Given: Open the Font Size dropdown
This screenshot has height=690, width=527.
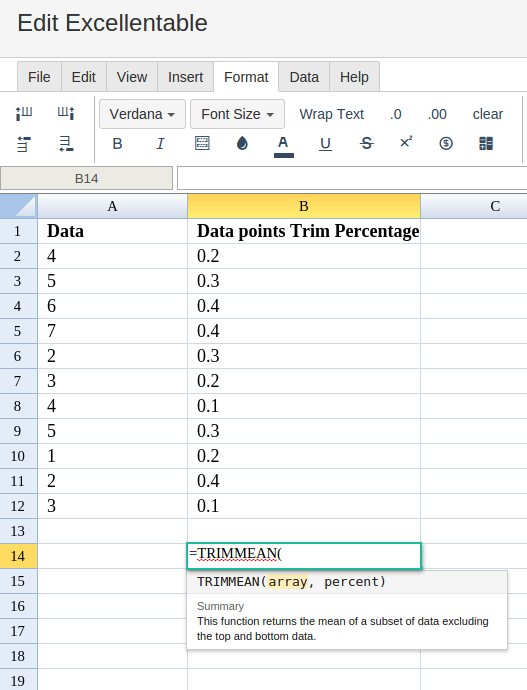Looking at the screenshot, I should click(x=238, y=114).
